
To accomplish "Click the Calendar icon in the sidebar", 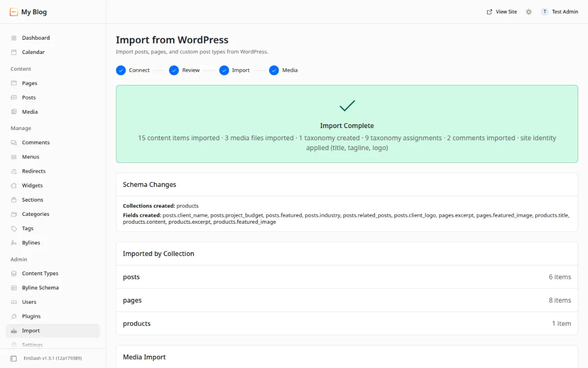I will click(14, 52).
